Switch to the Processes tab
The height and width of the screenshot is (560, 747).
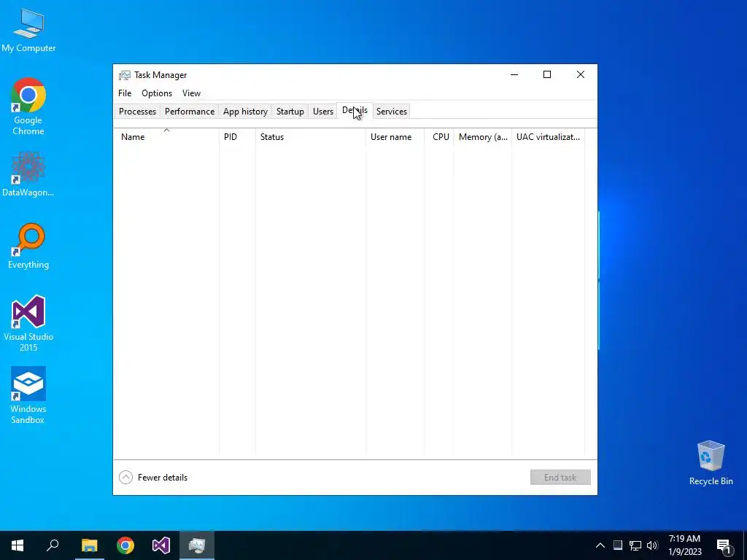click(137, 112)
